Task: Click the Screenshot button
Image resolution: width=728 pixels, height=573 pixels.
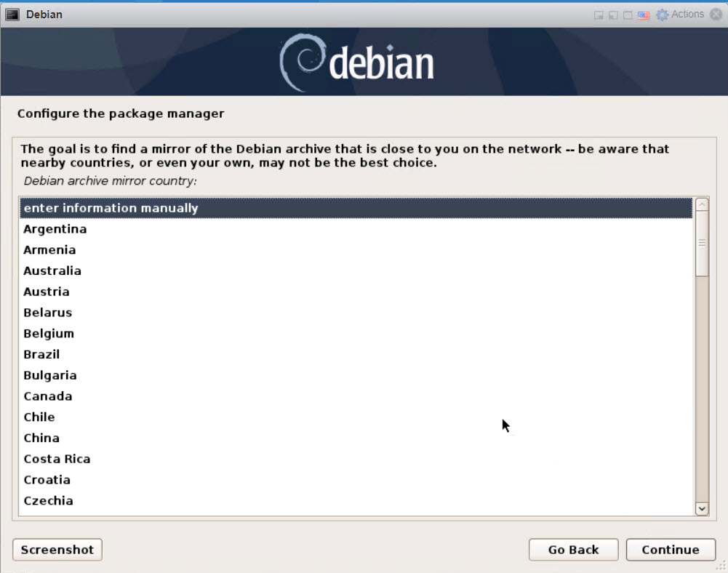Action: pyautogui.click(x=57, y=550)
